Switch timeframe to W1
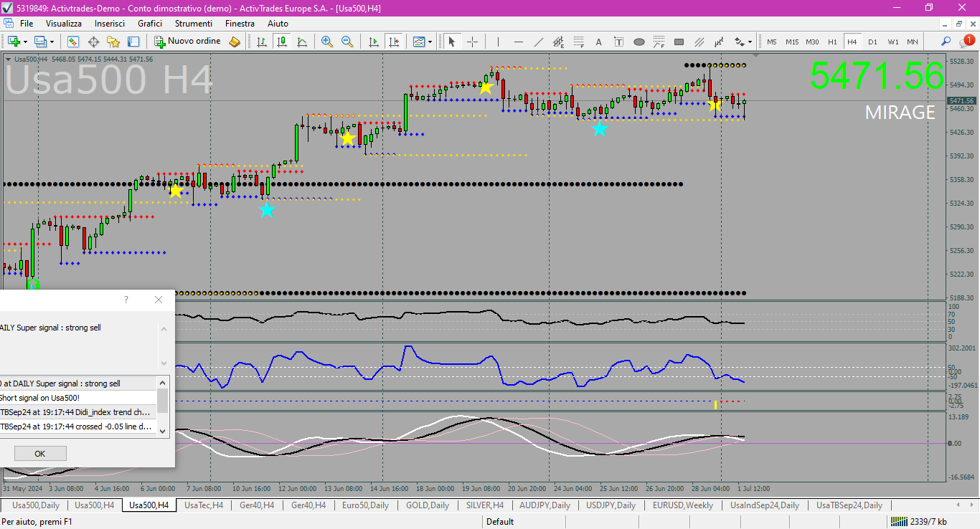The height and width of the screenshot is (529, 980). pos(892,42)
